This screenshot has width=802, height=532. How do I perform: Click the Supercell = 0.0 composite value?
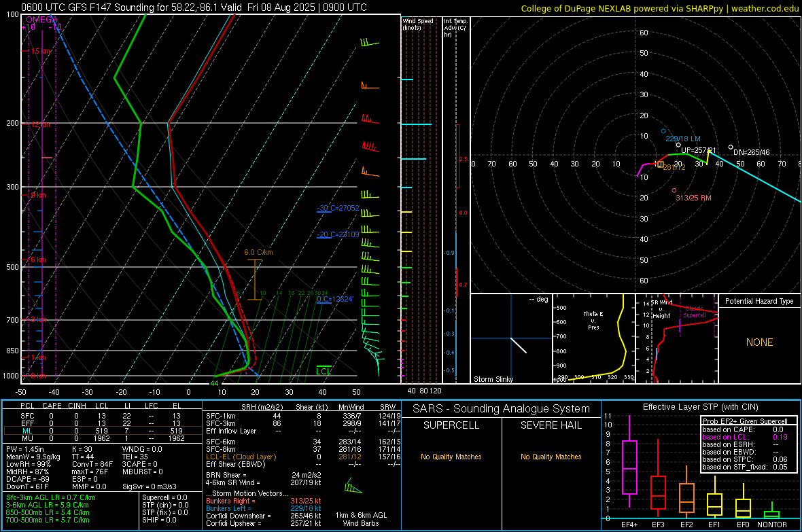(164, 497)
